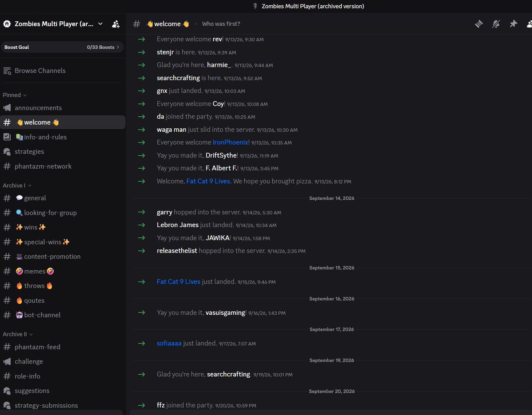Open the Threads icon in channel header
This screenshot has width=532, height=415.
pos(478,24)
